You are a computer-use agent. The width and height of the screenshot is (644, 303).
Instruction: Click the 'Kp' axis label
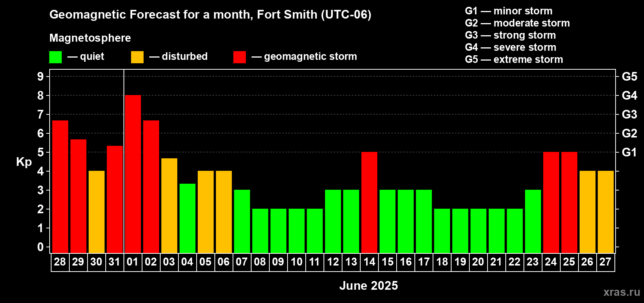[x=24, y=162]
